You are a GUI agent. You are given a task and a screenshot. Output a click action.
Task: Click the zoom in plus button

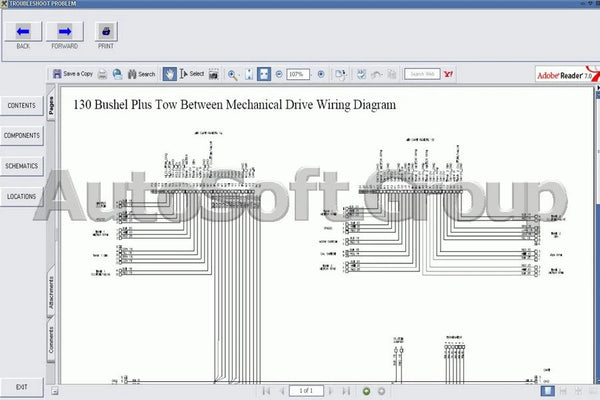coord(321,74)
